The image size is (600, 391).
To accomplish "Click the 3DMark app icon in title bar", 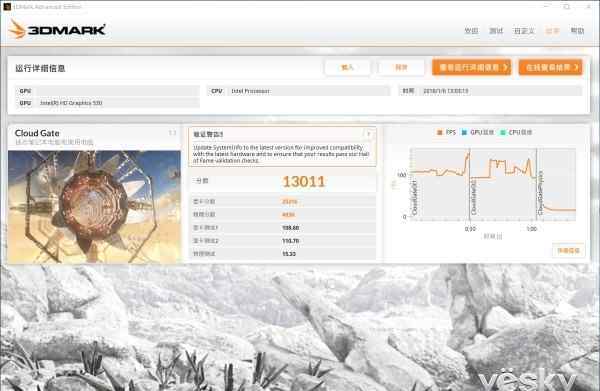I will point(7,6).
